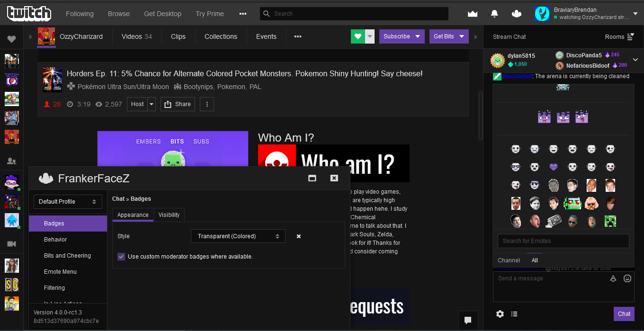Screen dimensions: 644x331
Task: Switch to the Visibility tab in FrankerFaceZ
Action: coord(169,215)
